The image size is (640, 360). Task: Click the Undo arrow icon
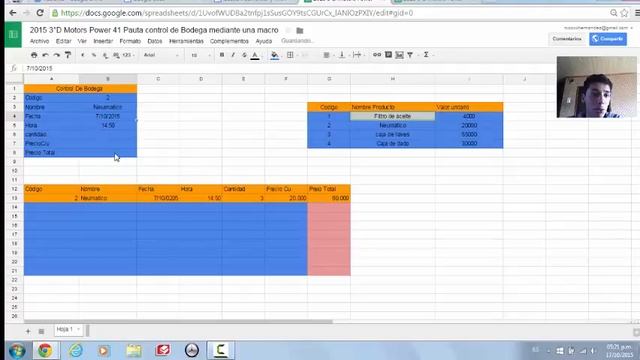click(45, 55)
